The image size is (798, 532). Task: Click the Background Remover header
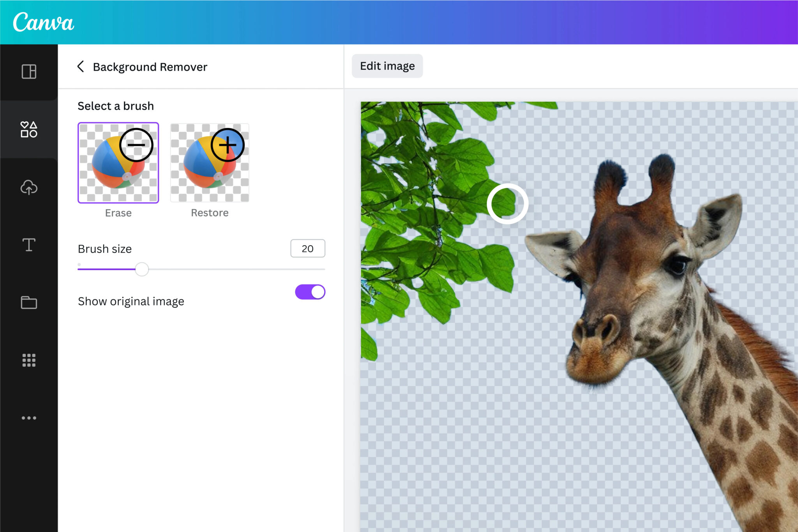point(150,67)
